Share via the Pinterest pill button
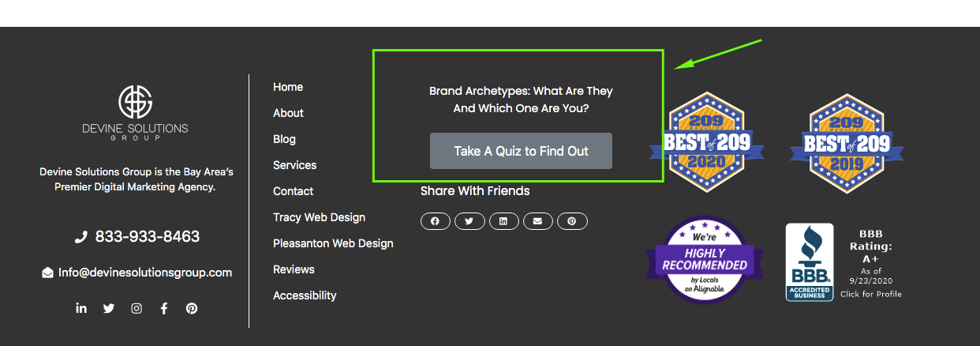This screenshot has width=980, height=346. point(572,221)
